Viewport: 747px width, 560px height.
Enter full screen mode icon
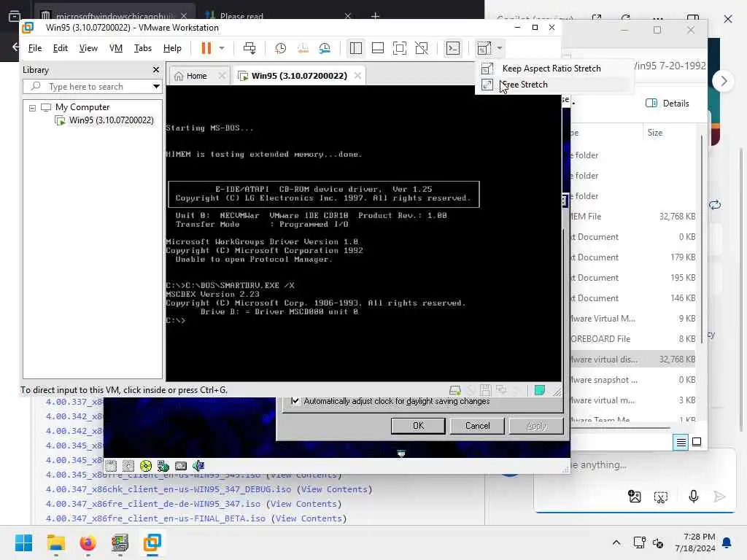pyautogui.click(x=400, y=48)
